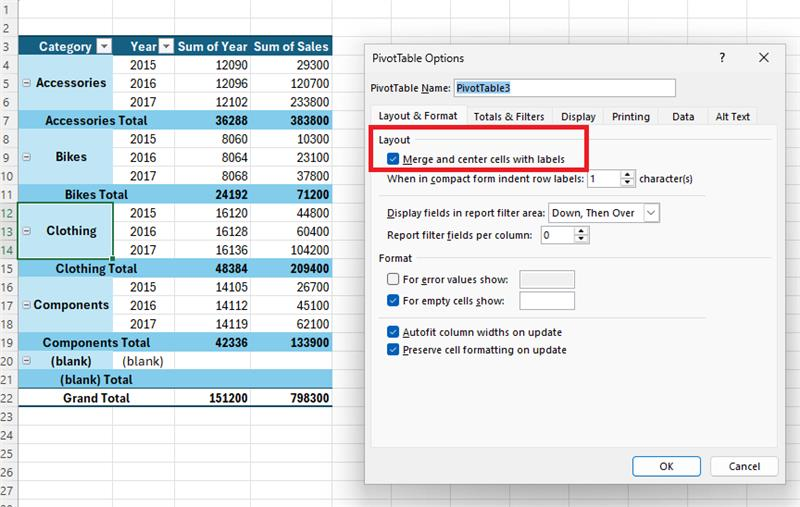Select the Sum of Year header cell
The height and width of the screenshot is (507, 800).
(x=212, y=46)
